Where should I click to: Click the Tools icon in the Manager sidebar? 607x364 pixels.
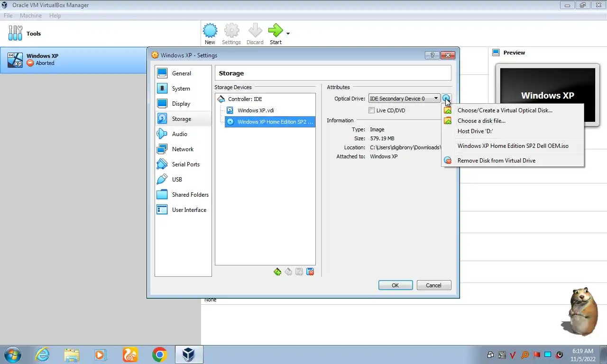(16, 33)
